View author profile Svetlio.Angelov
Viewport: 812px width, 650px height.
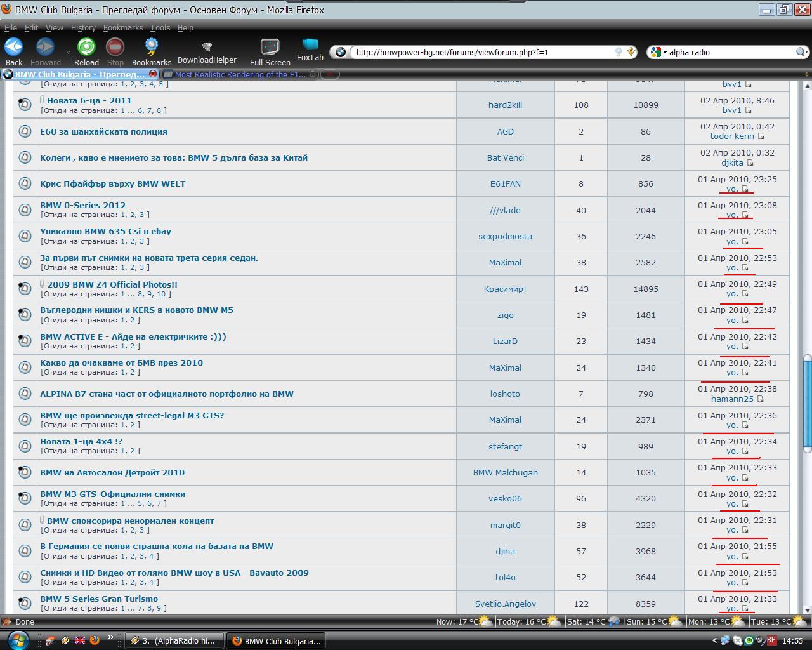point(505,604)
